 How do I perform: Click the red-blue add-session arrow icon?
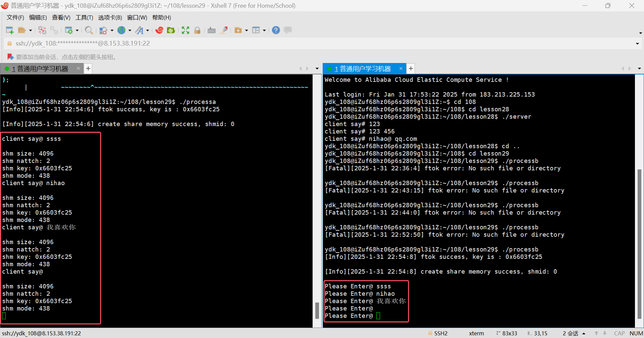(x=10, y=57)
